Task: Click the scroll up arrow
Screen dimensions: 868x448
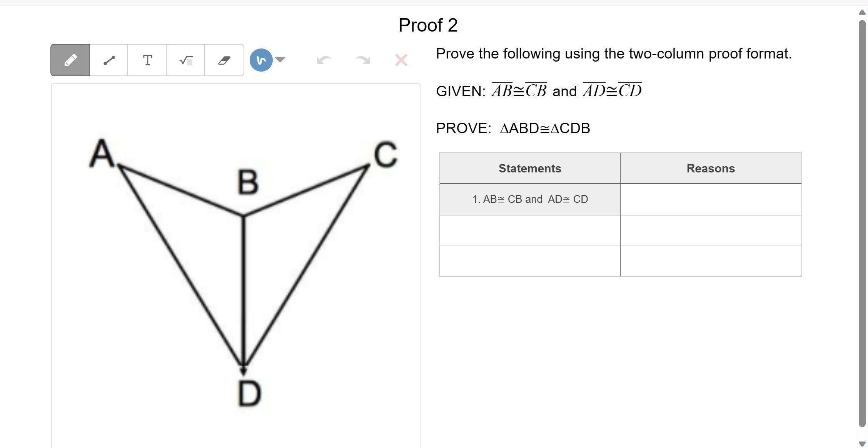Action: [x=862, y=12]
